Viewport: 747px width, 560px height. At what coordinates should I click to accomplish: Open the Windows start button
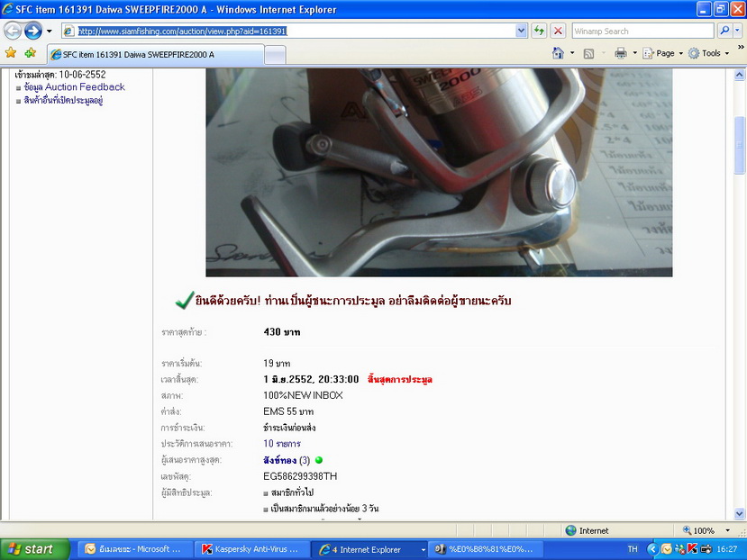click(34, 549)
